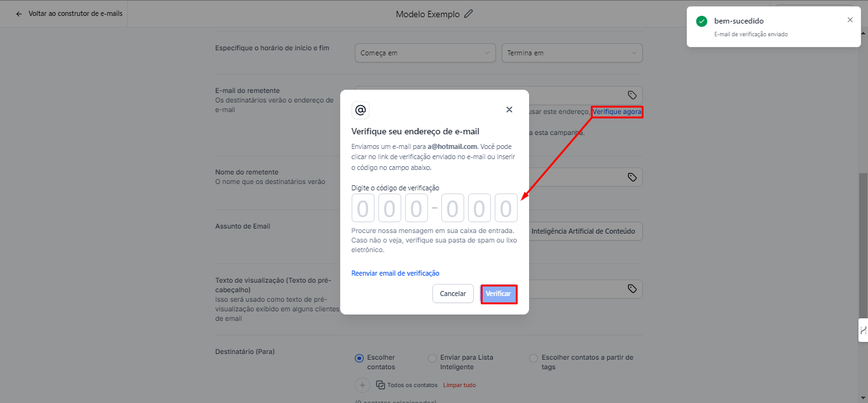Click the tag icon in Nome do remetente field

click(632, 177)
